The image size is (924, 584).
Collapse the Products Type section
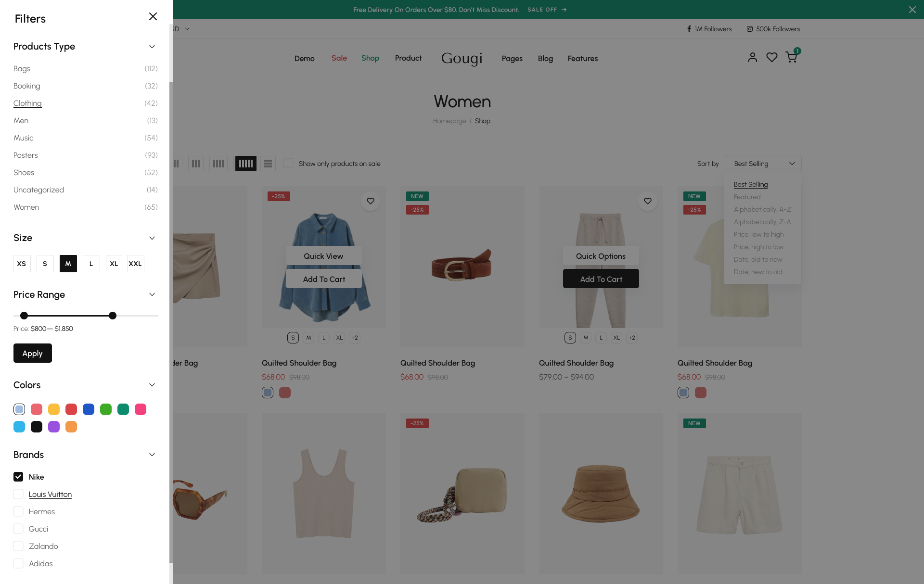click(x=152, y=47)
